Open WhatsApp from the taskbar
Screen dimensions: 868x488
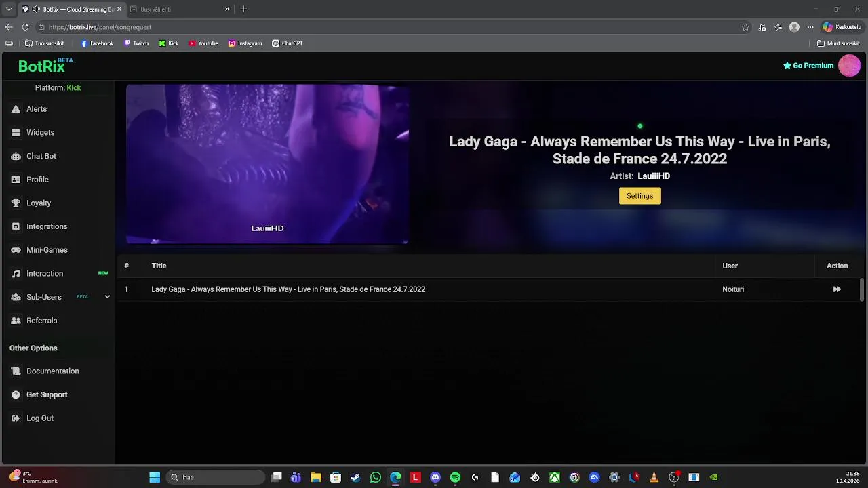pos(376,477)
